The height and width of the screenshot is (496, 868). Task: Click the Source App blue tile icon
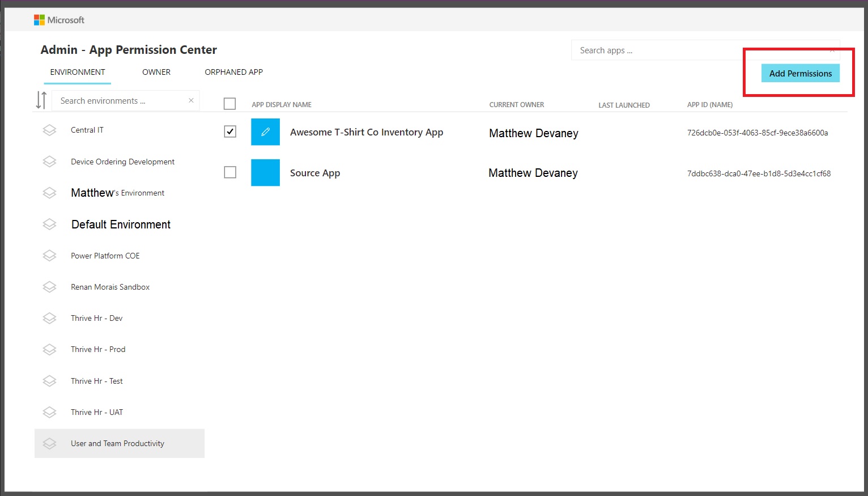[x=265, y=172]
